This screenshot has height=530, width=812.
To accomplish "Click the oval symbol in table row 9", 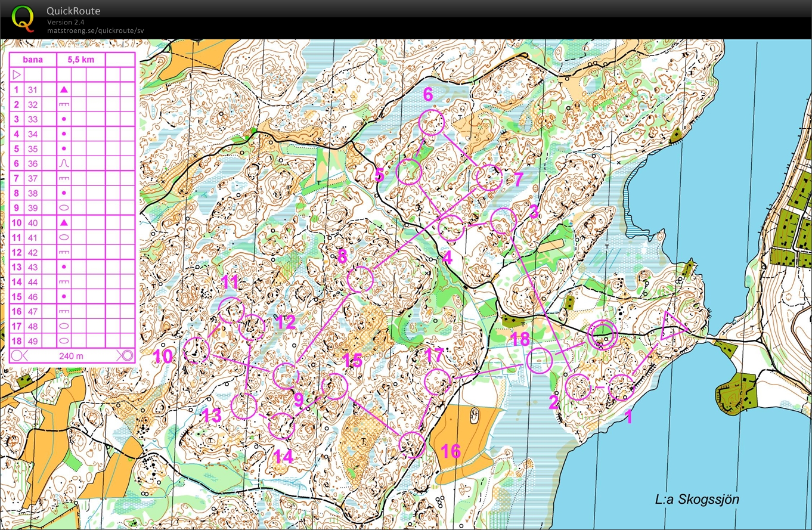I will point(64,207).
